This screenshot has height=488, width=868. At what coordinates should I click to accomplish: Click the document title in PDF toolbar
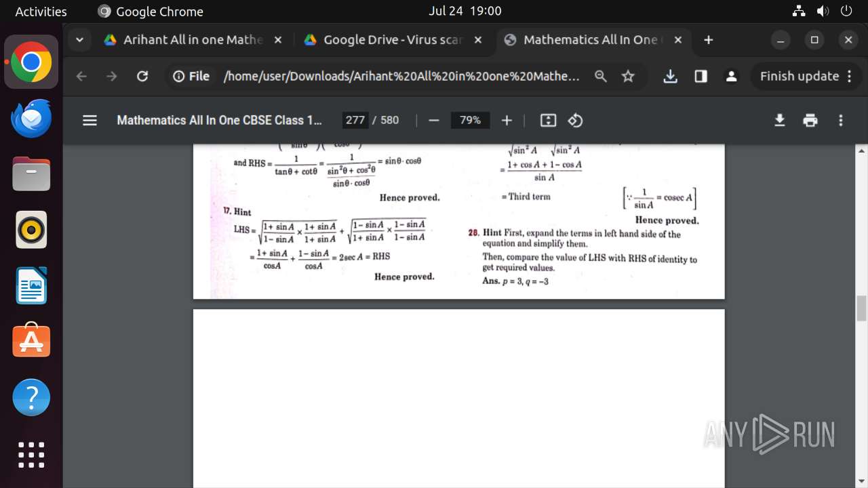click(x=219, y=120)
